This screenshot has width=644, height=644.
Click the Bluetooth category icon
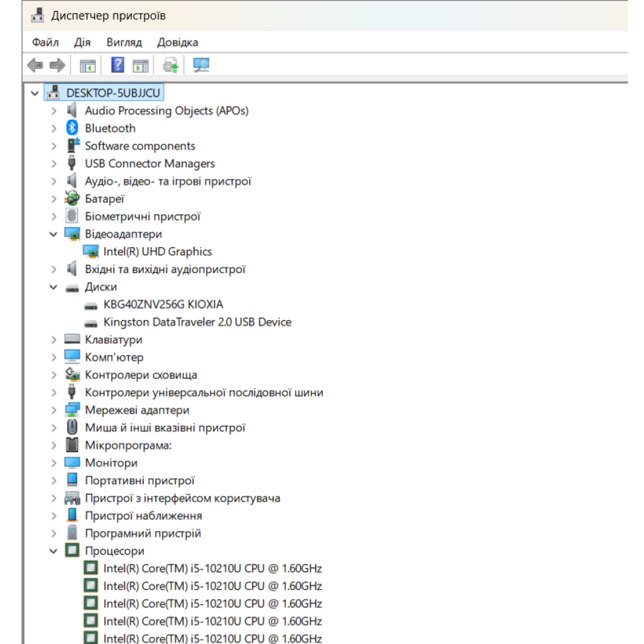pyautogui.click(x=72, y=128)
